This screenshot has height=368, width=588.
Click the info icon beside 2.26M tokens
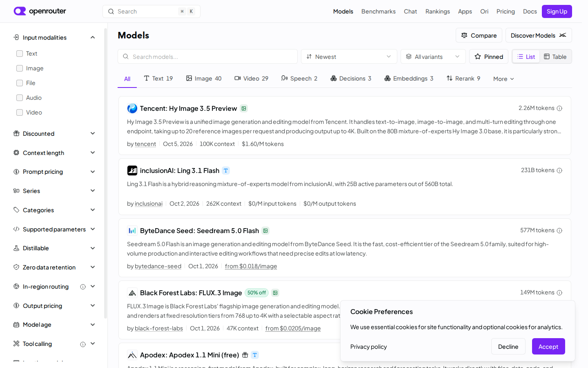pos(559,108)
